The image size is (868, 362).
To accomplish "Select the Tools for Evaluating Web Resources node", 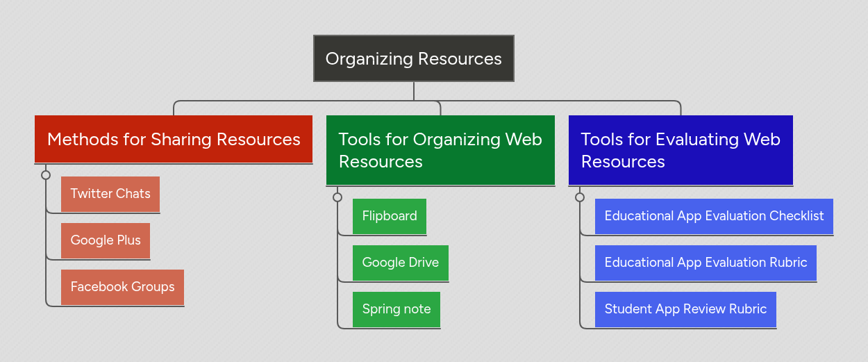I will point(681,150).
